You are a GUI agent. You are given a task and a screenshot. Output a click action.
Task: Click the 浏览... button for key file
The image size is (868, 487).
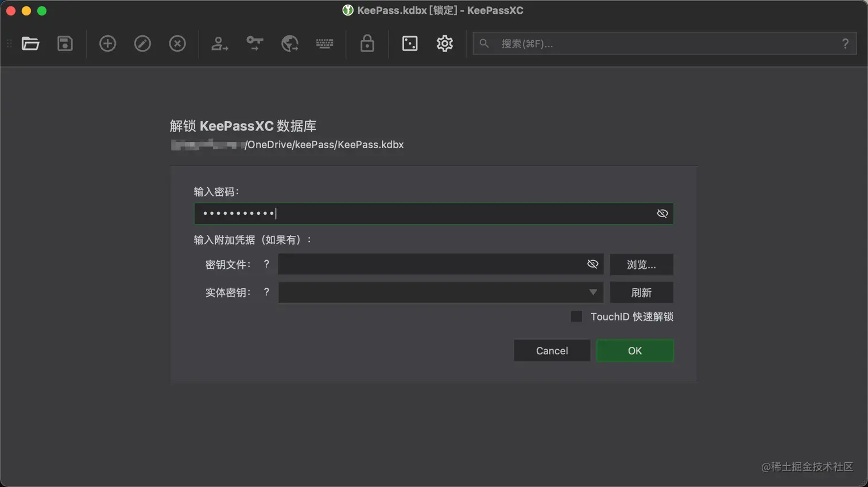[641, 264]
